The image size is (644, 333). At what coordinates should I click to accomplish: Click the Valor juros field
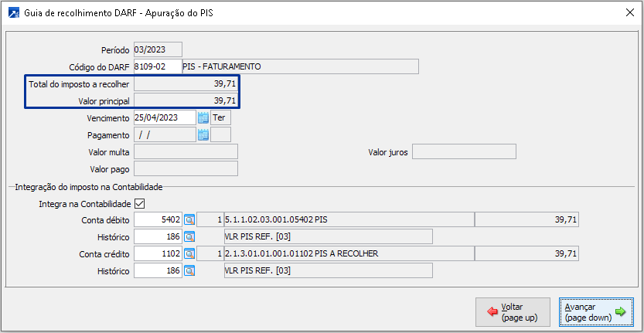click(464, 151)
